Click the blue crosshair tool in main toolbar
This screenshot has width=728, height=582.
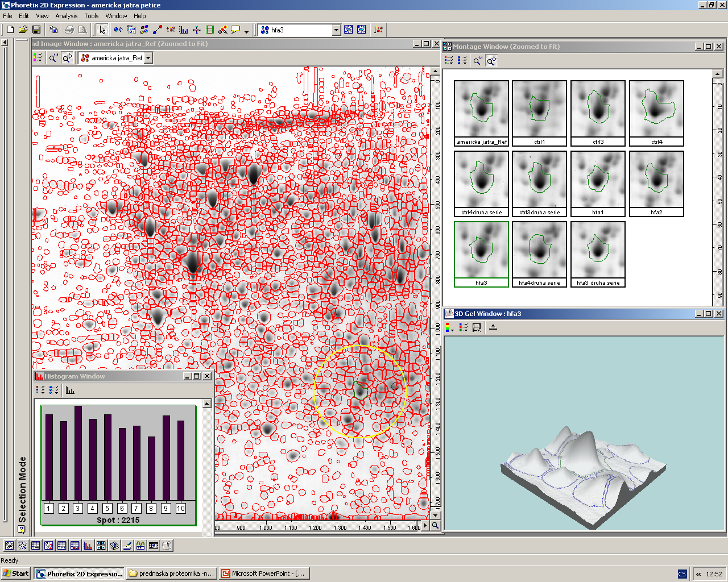(196, 30)
